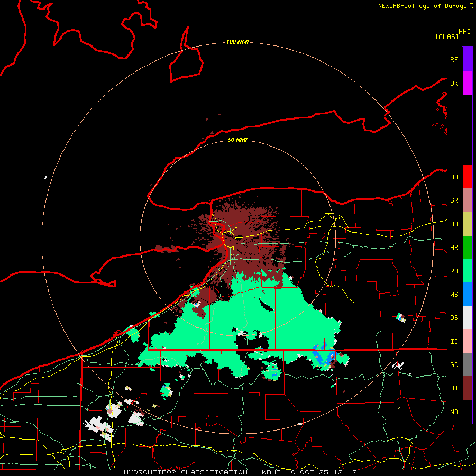Click the IC legend label
Viewport: 476px width, 476px height.
click(x=454, y=342)
